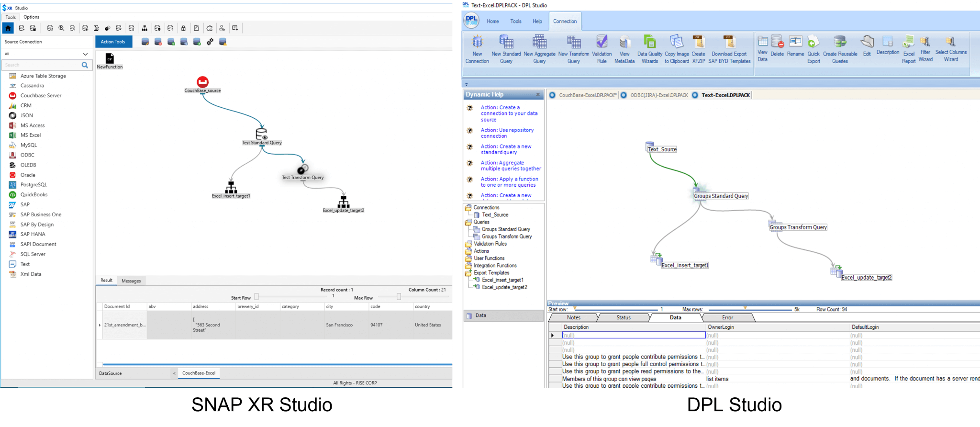The height and width of the screenshot is (427, 980).
Task: Open the Notes tab in Preview
Action: pos(573,318)
